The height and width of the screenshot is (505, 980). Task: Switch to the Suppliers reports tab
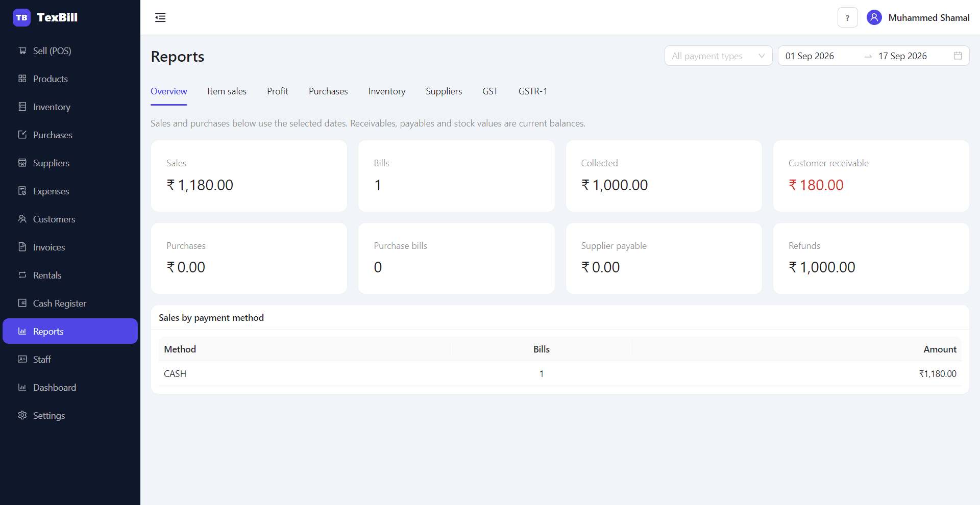coord(444,91)
